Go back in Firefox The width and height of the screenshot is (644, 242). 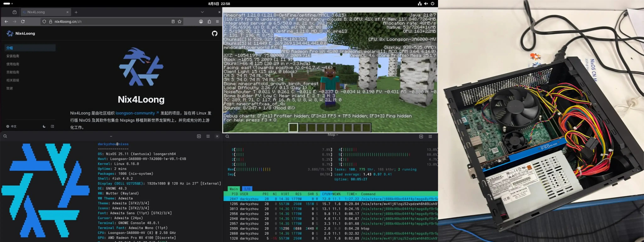[x=6, y=22]
